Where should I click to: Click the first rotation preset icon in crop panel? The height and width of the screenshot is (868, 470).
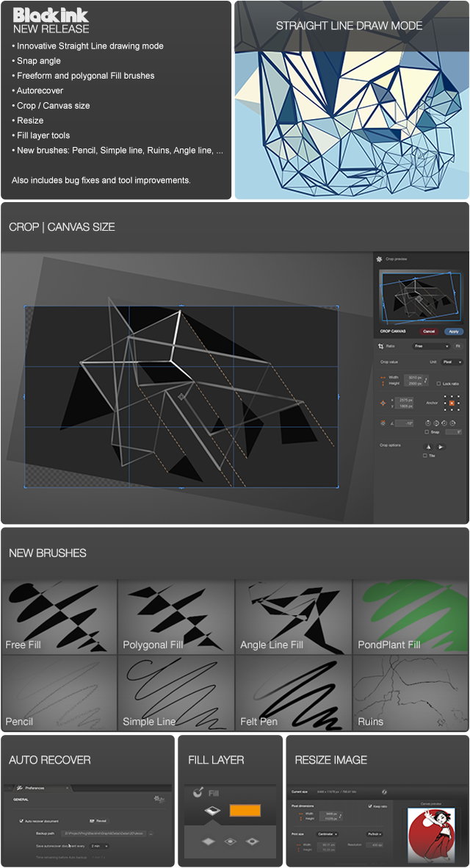428,423
